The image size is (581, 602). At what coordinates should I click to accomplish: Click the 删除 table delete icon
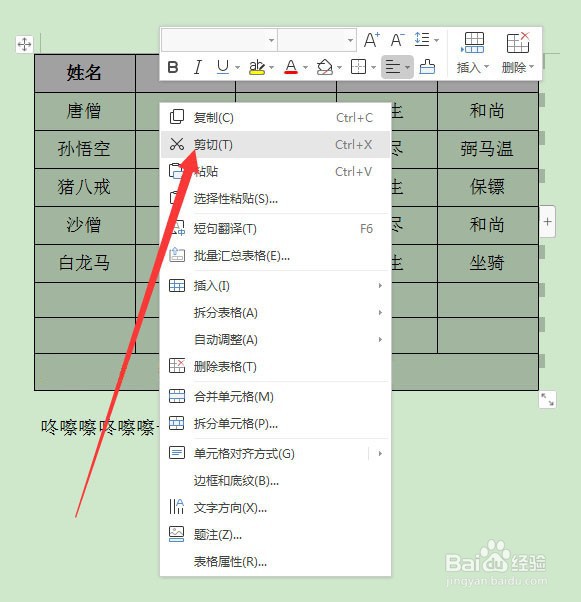(518, 43)
